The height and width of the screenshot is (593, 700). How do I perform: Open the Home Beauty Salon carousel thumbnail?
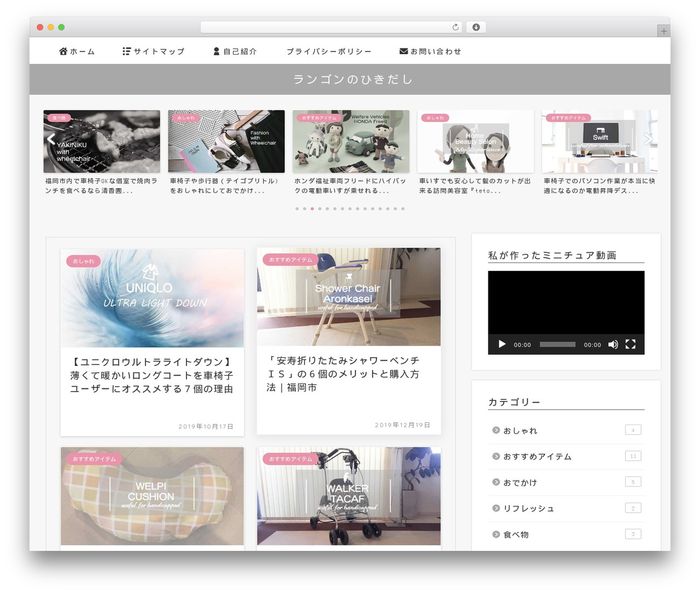476,142
